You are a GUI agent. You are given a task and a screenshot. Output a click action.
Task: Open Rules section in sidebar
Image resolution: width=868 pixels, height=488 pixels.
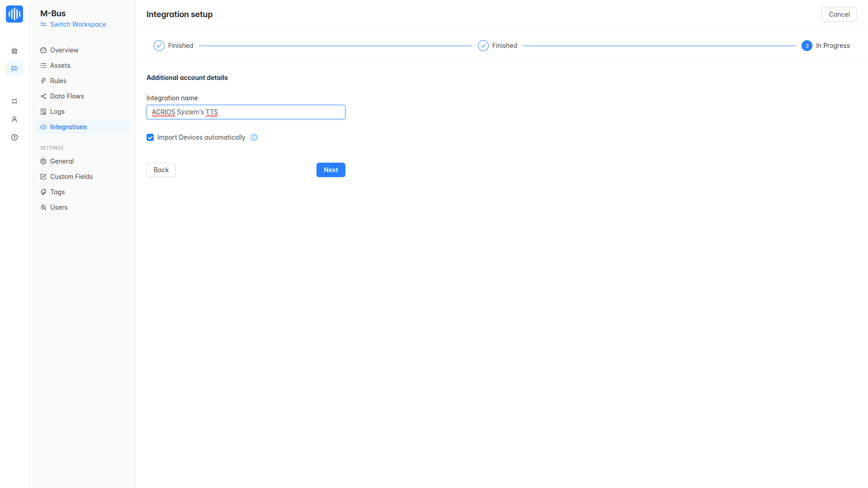pos(58,81)
